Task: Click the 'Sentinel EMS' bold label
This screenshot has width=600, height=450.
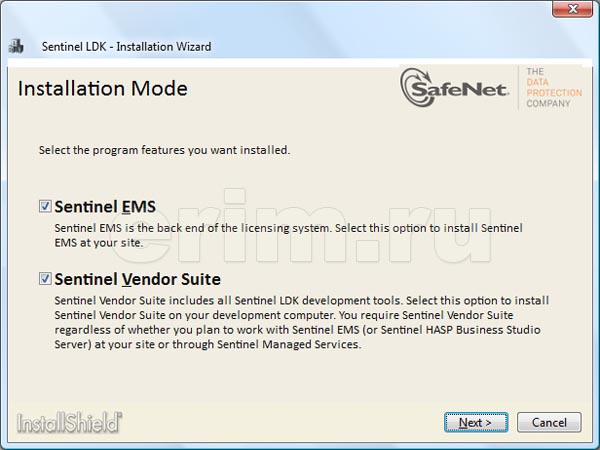Action: [105, 207]
